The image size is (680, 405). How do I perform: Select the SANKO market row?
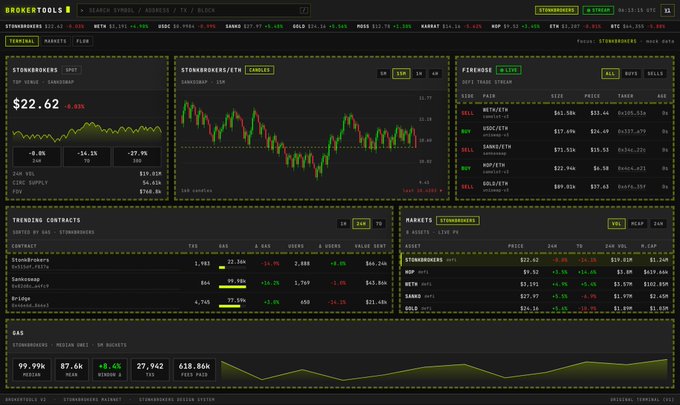[536, 296]
